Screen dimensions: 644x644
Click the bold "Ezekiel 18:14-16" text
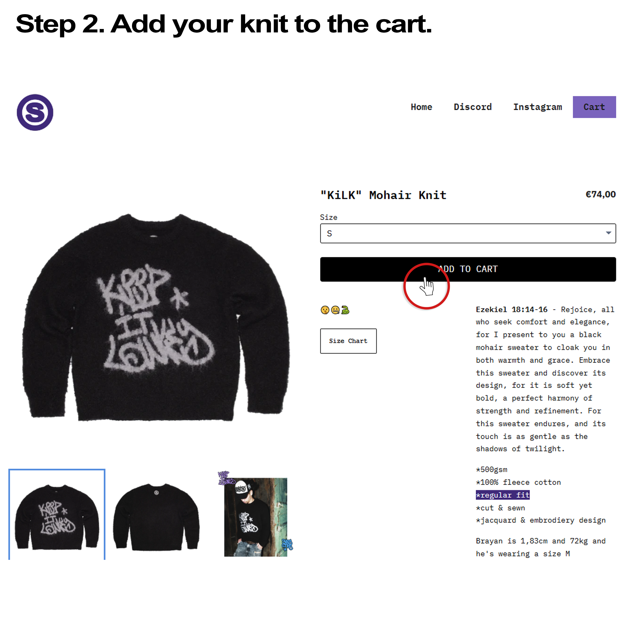[x=511, y=309]
